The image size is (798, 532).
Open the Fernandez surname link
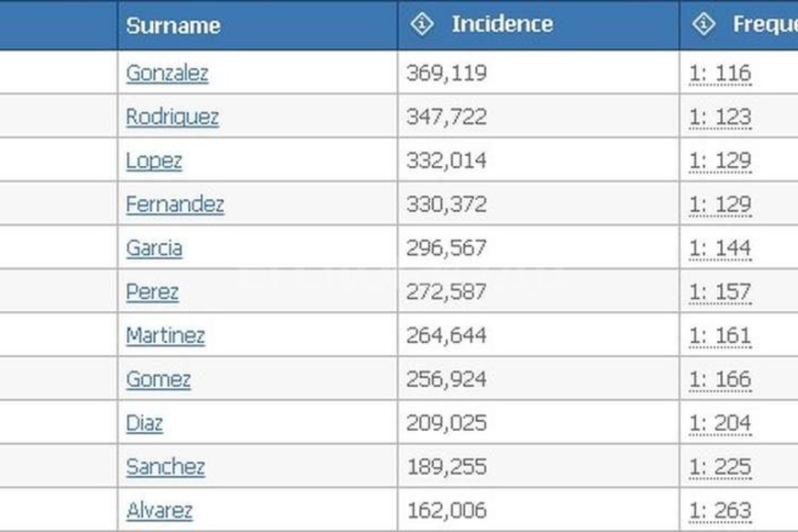coord(175,205)
